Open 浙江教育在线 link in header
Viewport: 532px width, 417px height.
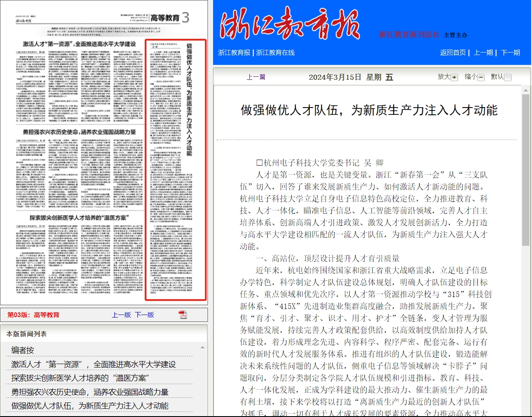tap(275, 52)
